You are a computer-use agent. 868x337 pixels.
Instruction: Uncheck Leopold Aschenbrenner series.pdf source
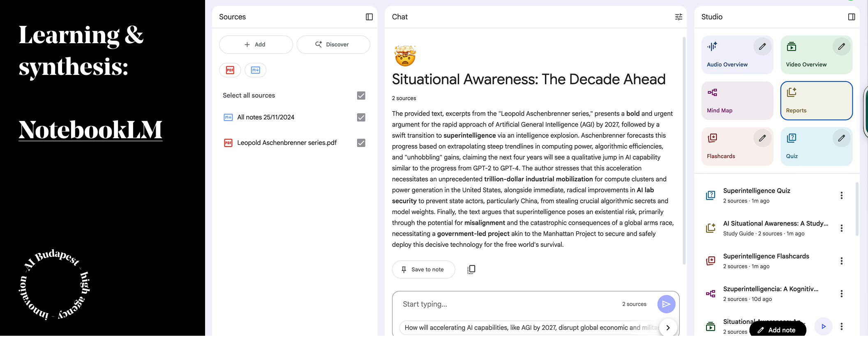(x=361, y=143)
